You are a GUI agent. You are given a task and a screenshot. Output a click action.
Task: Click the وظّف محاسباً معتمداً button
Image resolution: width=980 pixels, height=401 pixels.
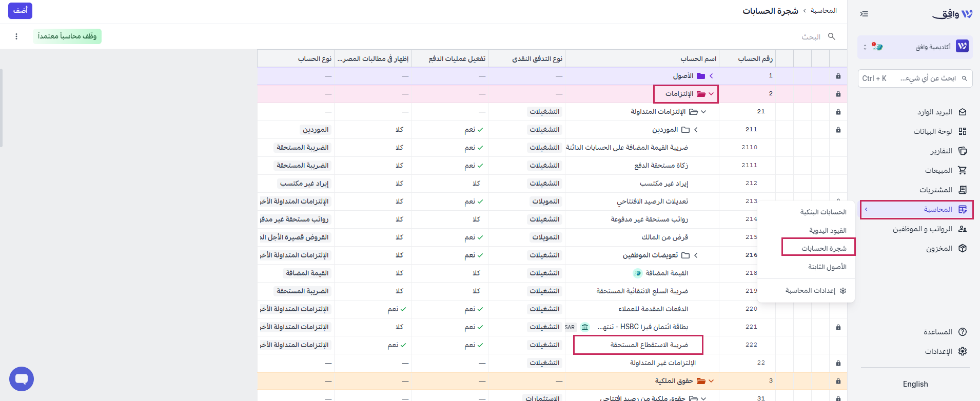pyautogui.click(x=67, y=36)
